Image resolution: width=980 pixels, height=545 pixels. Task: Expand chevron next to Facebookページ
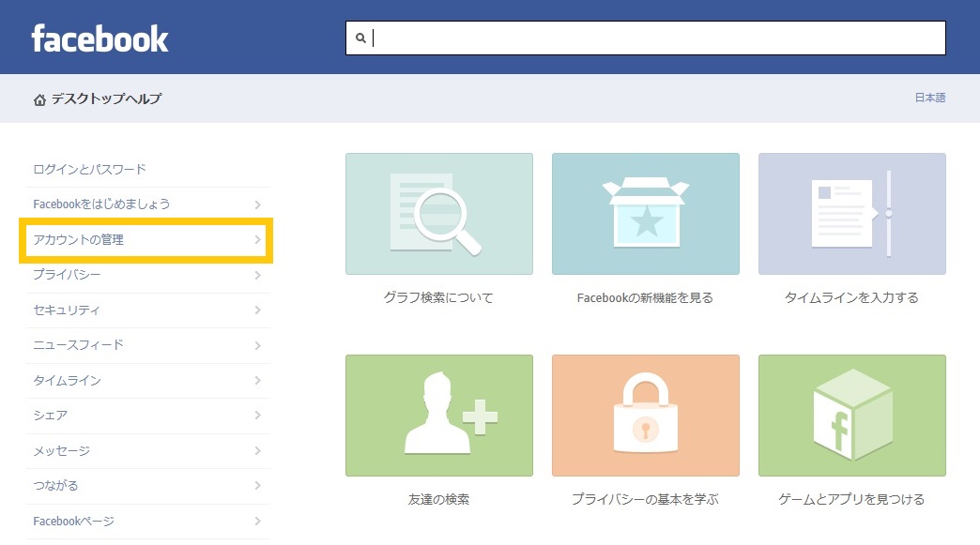[257, 522]
